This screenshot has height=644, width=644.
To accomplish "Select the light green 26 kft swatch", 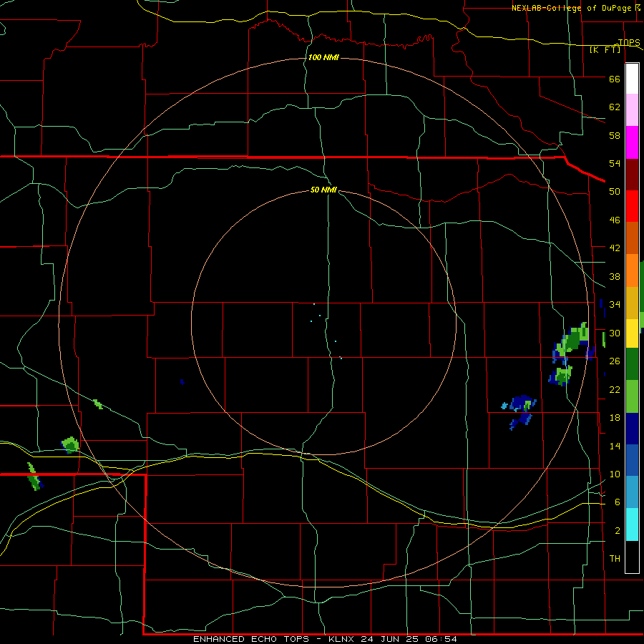I will point(632,396).
